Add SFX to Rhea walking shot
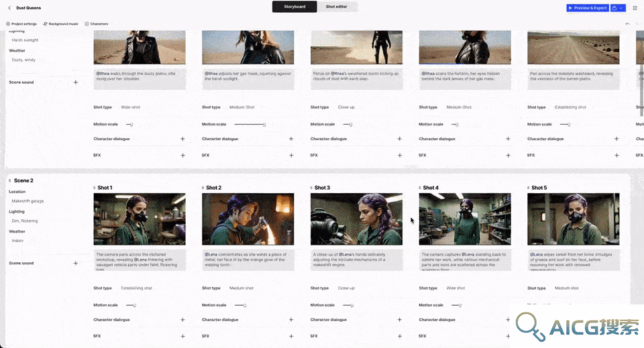 point(182,155)
